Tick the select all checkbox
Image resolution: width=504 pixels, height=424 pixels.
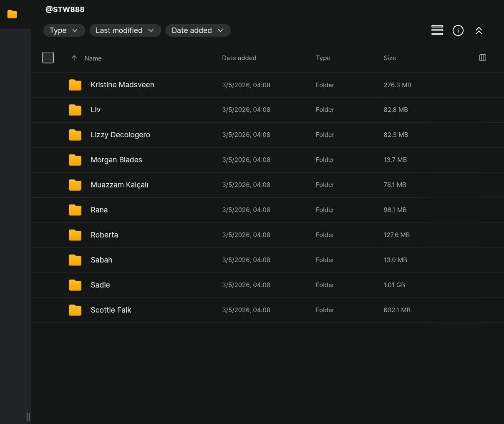tap(48, 58)
